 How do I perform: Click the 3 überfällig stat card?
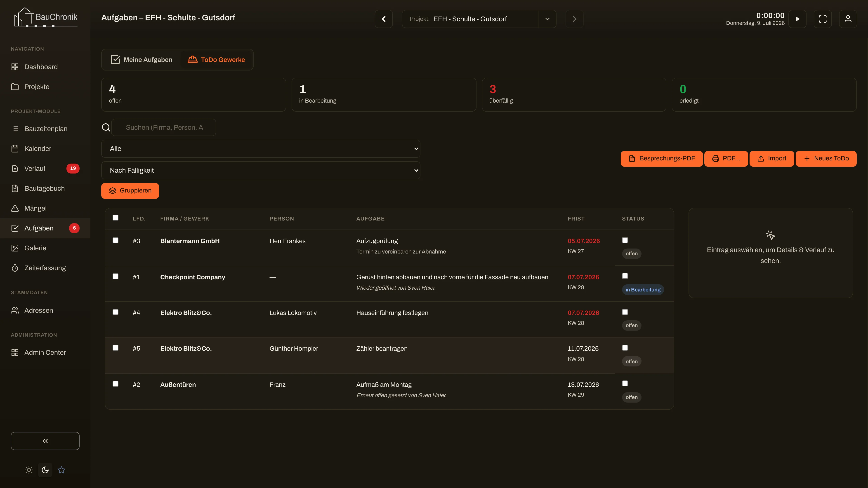point(574,95)
